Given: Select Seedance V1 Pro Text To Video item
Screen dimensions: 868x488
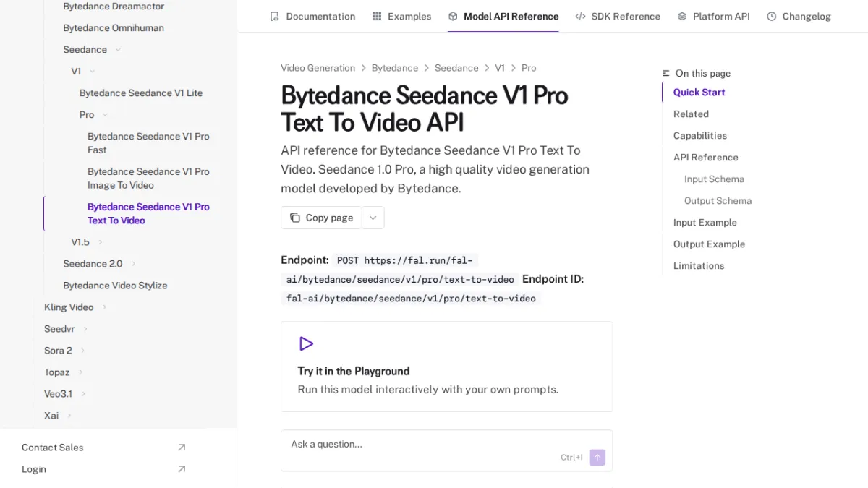Looking at the screenshot, I should pos(148,213).
